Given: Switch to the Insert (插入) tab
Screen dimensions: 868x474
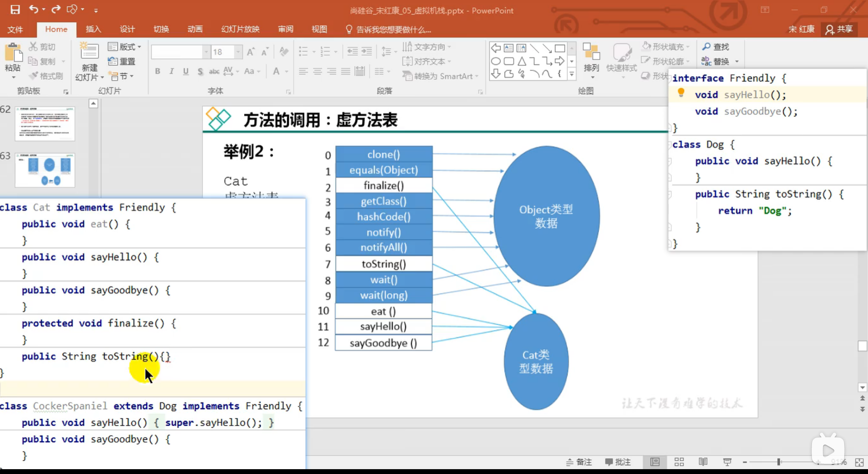Looking at the screenshot, I should click(94, 29).
